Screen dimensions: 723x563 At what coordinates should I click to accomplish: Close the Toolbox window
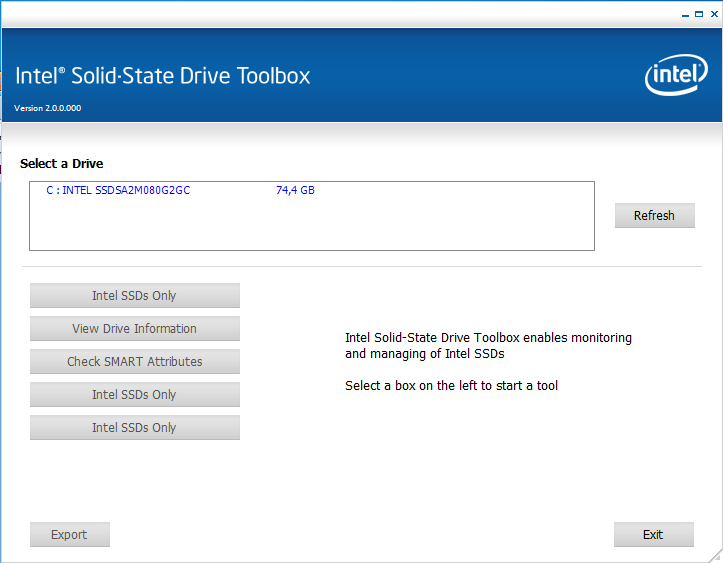pyautogui.click(x=714, y=14)
